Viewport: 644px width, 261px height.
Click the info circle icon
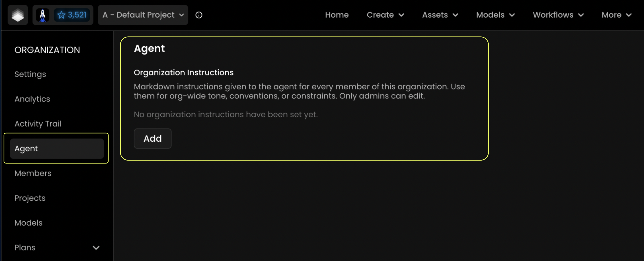coord(199,15)
